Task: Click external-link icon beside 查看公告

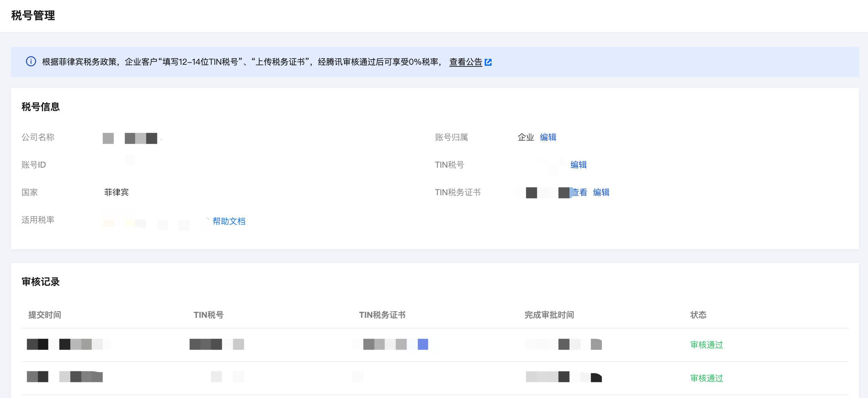Action: pos(488,62)
